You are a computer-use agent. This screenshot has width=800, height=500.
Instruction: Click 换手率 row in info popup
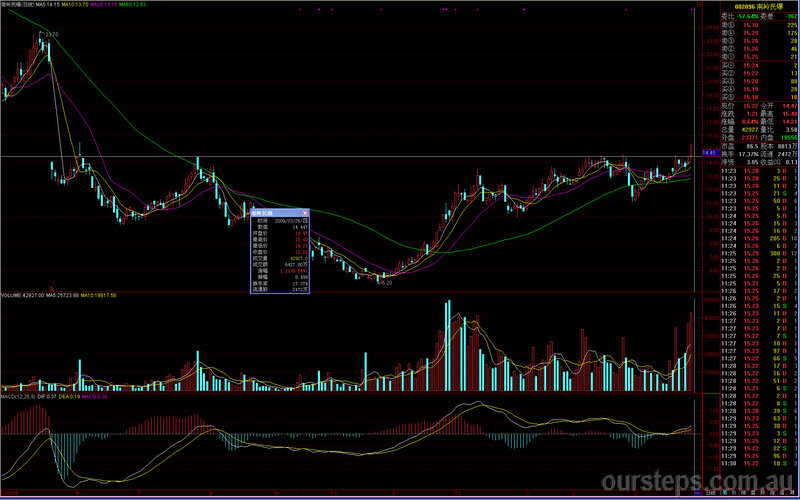pyautogui.click(x=280, y=283)
